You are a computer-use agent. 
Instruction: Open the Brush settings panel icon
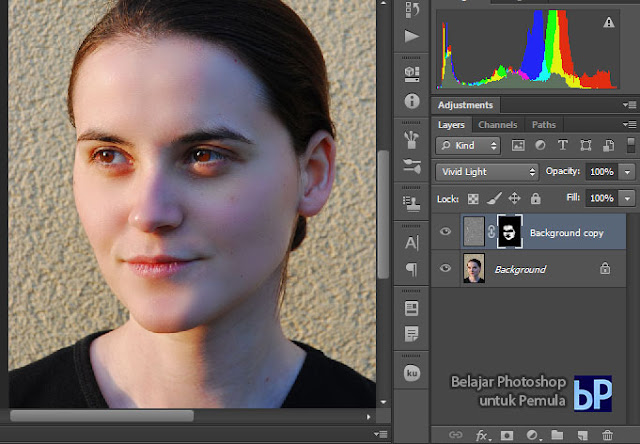(x=412, y=166)
